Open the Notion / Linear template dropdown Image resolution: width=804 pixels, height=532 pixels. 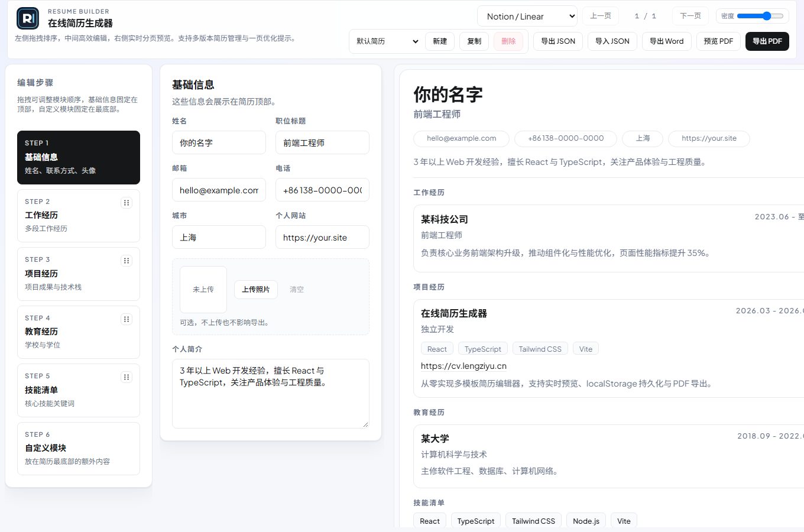(x=527, y=17)
